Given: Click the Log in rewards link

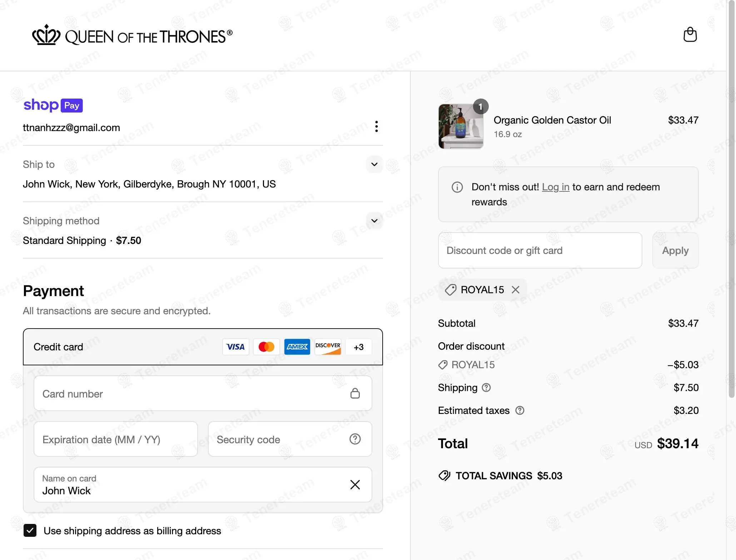Looking at the screenshot, I should click(555, 187).
